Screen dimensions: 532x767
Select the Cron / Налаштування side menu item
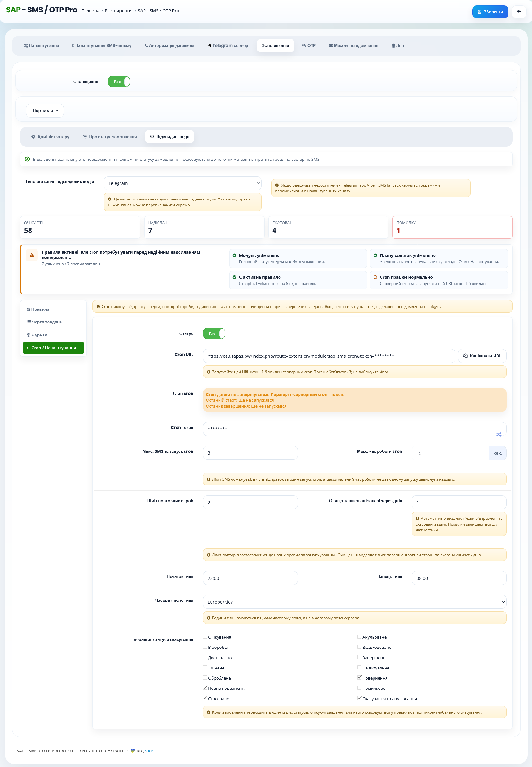[x=53, y=348]
